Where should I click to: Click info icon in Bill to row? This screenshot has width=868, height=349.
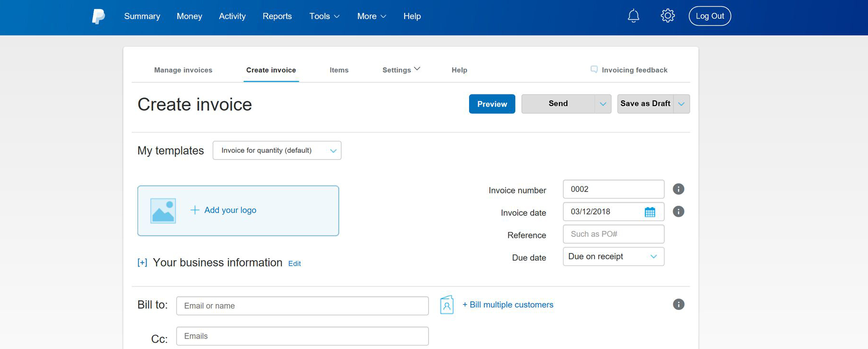click(x=678, y=305)
